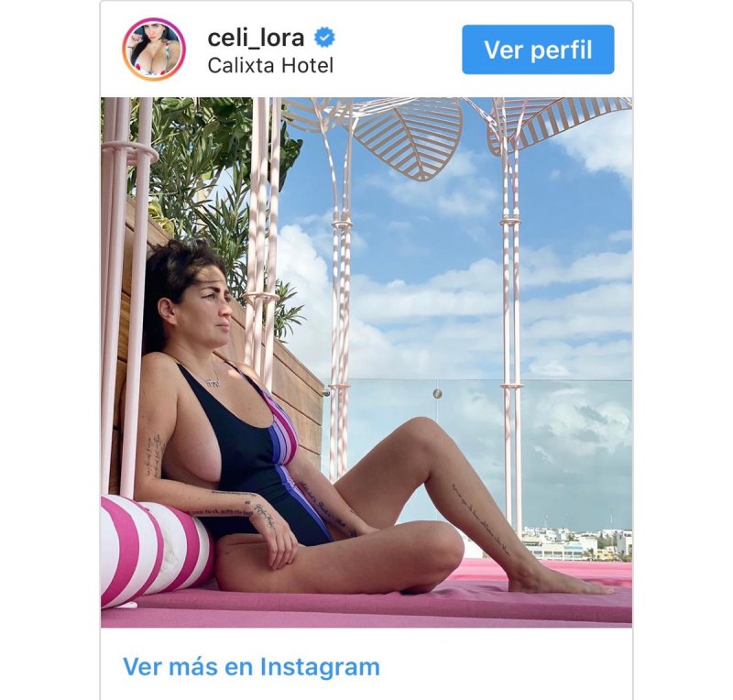Viewport: 733px width, 700px height.
Task: Open the location labeled "Calixta Hotel"
Action: point(270,66)
